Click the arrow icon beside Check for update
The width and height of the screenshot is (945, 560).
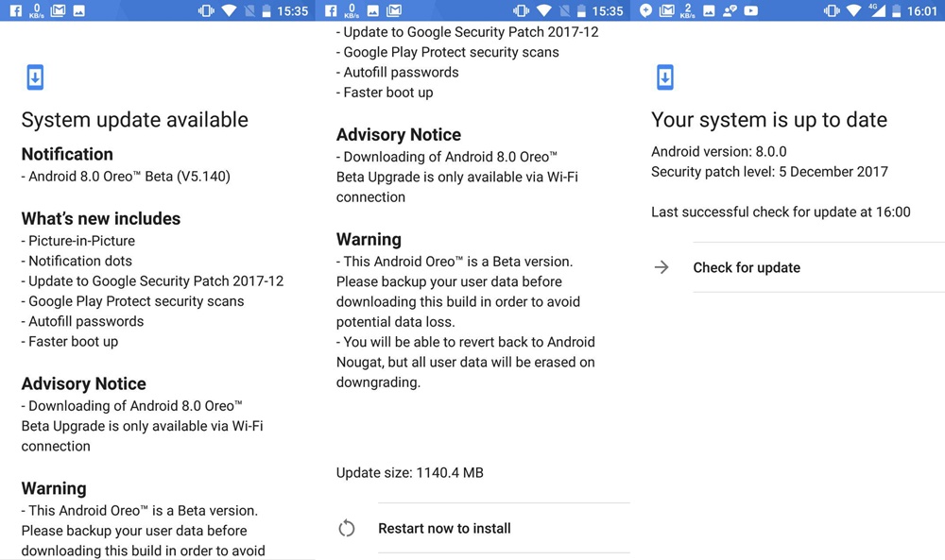click(661, 267)
